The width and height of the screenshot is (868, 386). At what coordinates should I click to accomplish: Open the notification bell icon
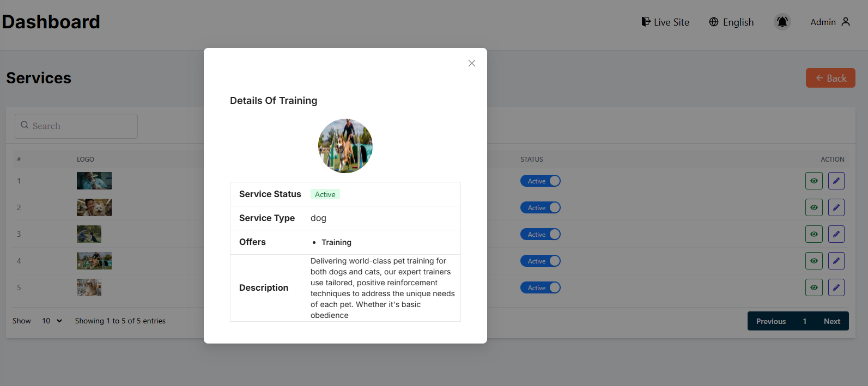pos(782,22)
